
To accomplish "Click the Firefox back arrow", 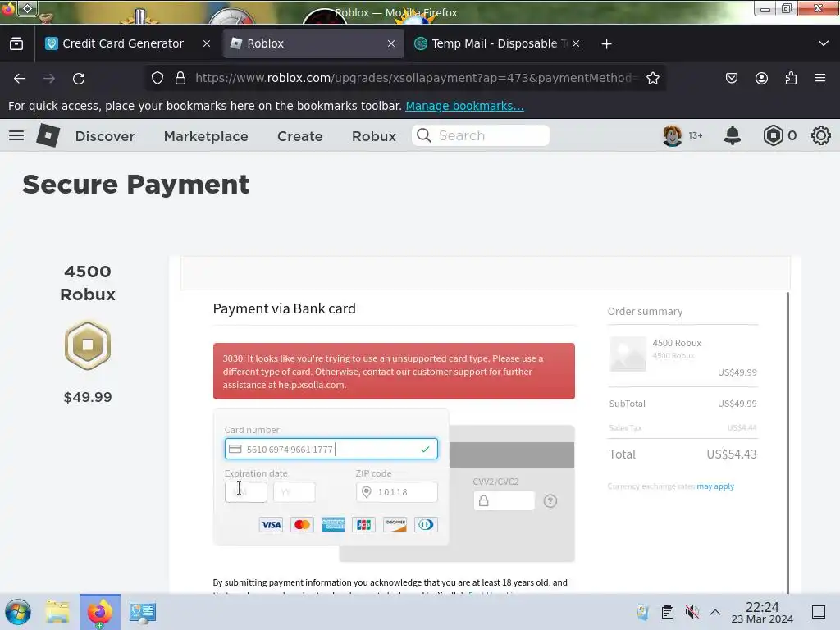I will (x=20, y=78).
